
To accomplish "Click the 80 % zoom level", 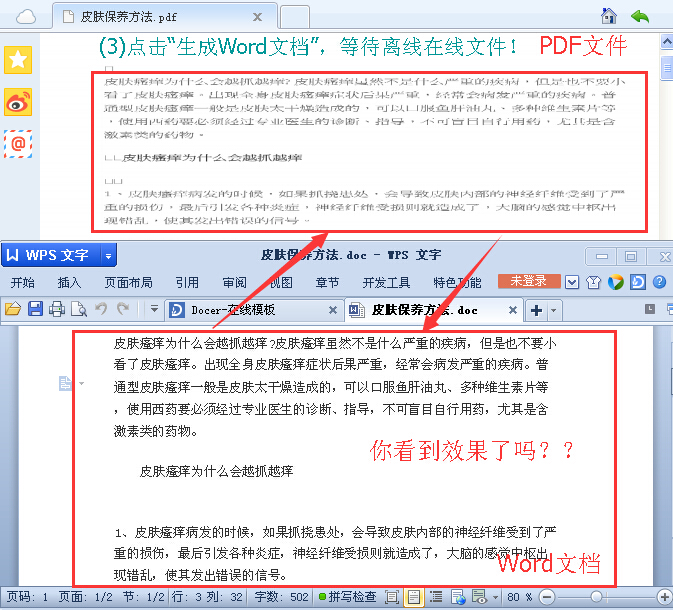I will pyautogui.click(x=519, y=597).
